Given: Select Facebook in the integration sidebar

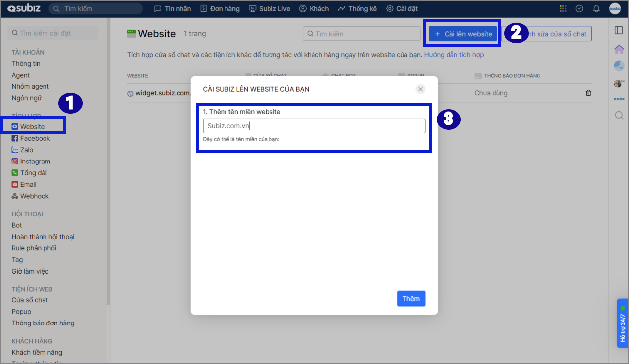Looking at the screenshot, I should (35, 138).
